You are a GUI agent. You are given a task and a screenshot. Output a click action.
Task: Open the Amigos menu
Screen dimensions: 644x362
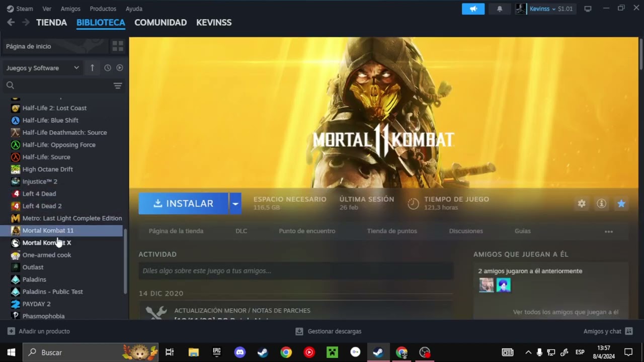70,9
